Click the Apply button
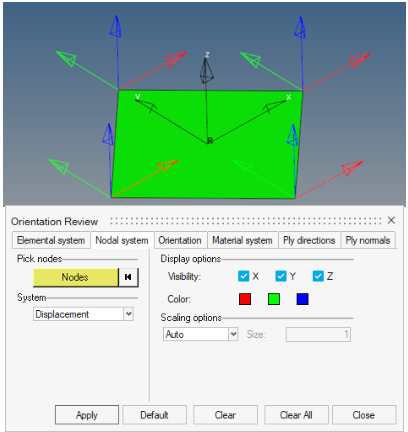Viewport: 408px width, 432px height. pyautogui.click(x=87, y=415)
